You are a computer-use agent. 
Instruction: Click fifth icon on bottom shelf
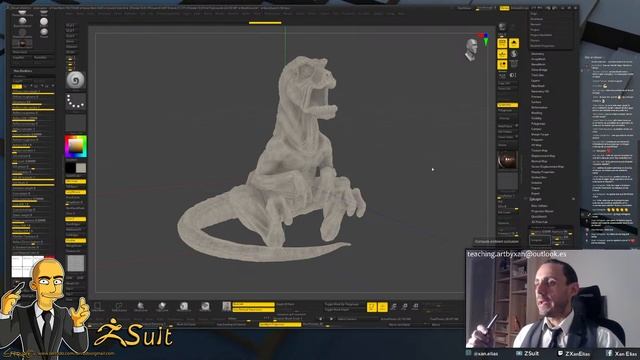point(184,306)
